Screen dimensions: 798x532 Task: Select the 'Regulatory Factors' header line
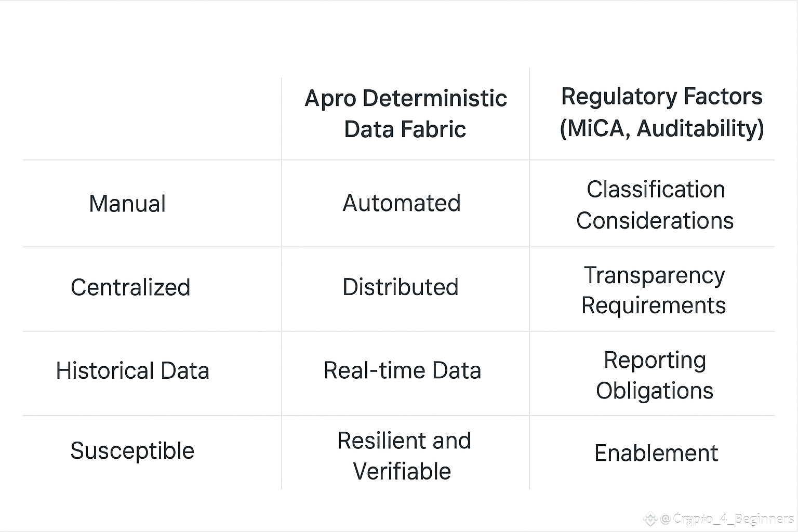662,97
